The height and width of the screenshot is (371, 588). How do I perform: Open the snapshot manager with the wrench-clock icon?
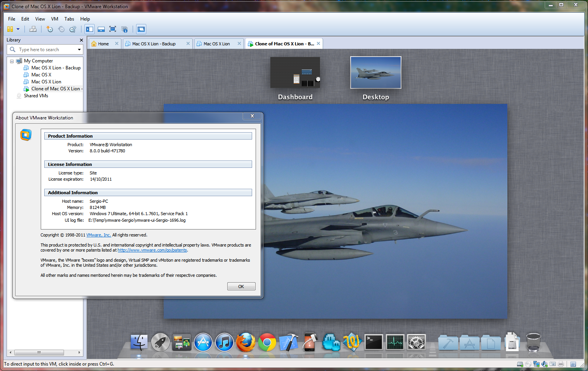tap(73, 29)
